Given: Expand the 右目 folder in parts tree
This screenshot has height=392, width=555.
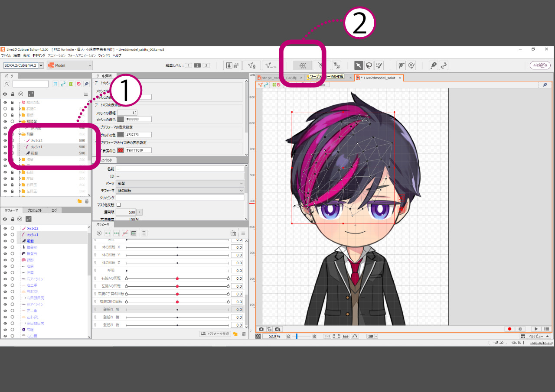Looking at the screenshot, I should coord(20,172).
